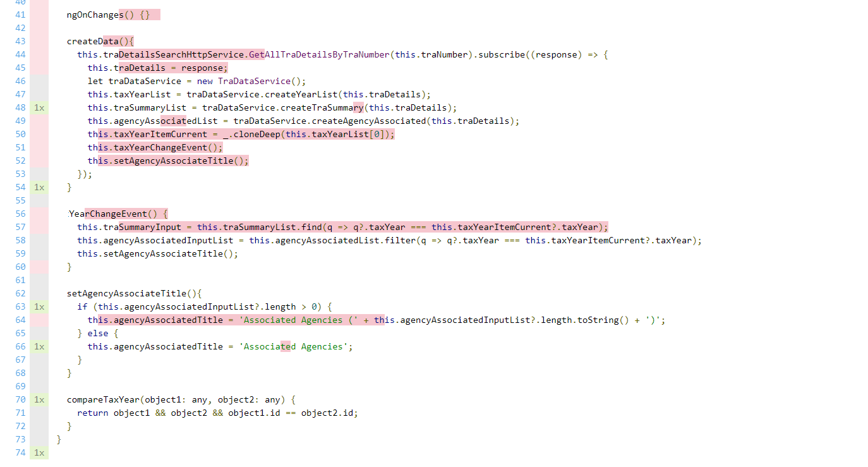Click the 1x hit count on line 63
Viewport: 868px width, 467px height.
pos(39,306)
